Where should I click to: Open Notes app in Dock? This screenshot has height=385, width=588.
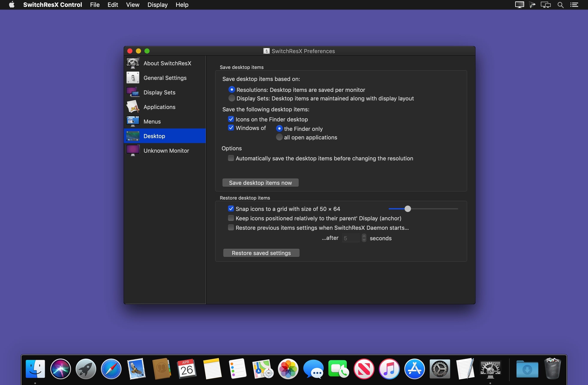pyautogui.click(x=212, y=369)
